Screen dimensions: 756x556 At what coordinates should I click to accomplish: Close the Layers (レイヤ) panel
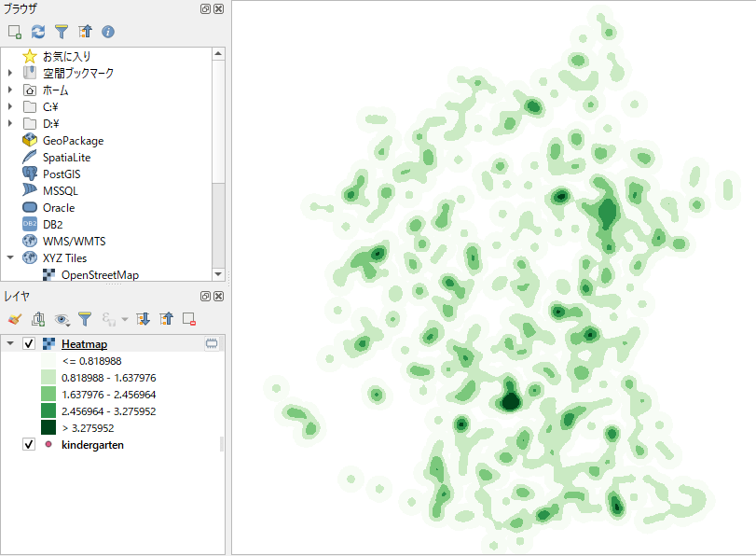pos(218,296)
